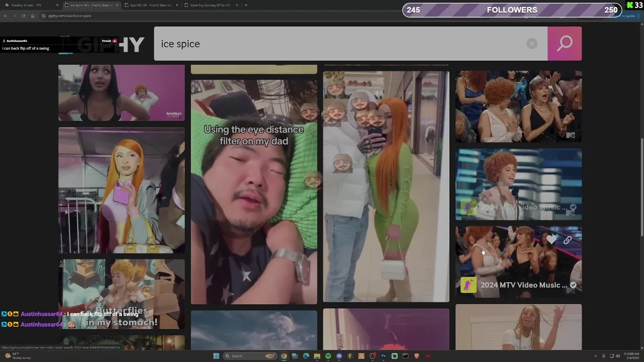Open the orange-hair pink phone GIF
Image resolution: width=644 pixels, height=362 pixels.
tap(121, 190)
